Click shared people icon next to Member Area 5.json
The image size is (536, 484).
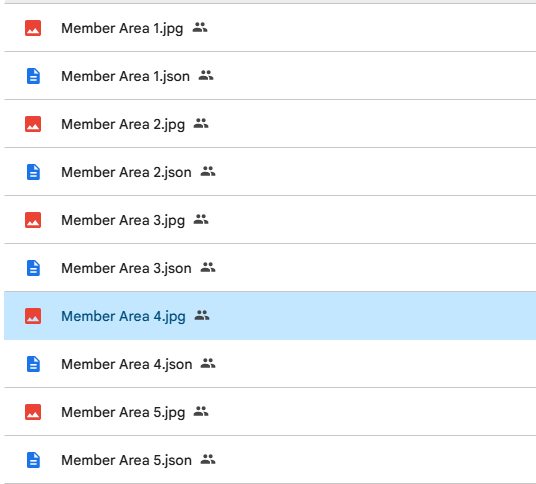pos(208,459)
